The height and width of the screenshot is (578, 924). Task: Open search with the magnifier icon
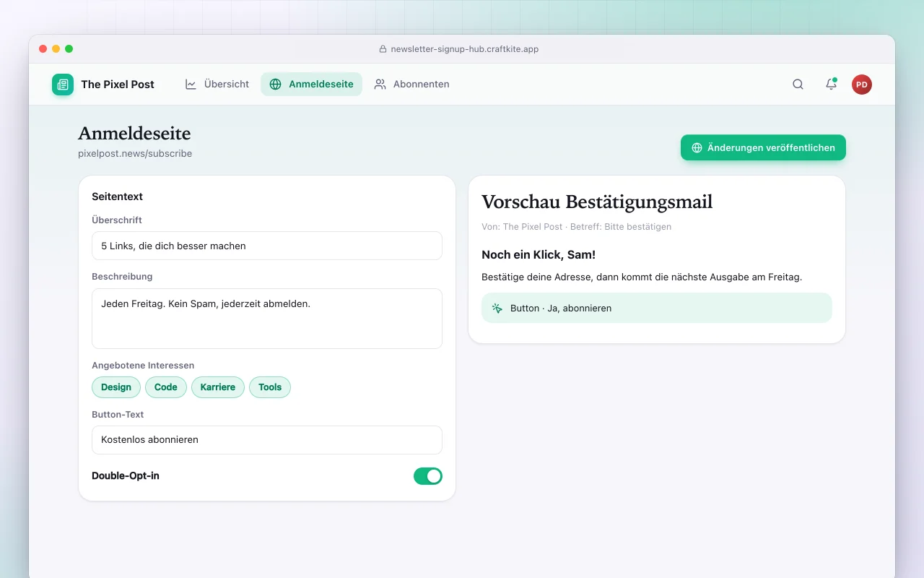798,85
